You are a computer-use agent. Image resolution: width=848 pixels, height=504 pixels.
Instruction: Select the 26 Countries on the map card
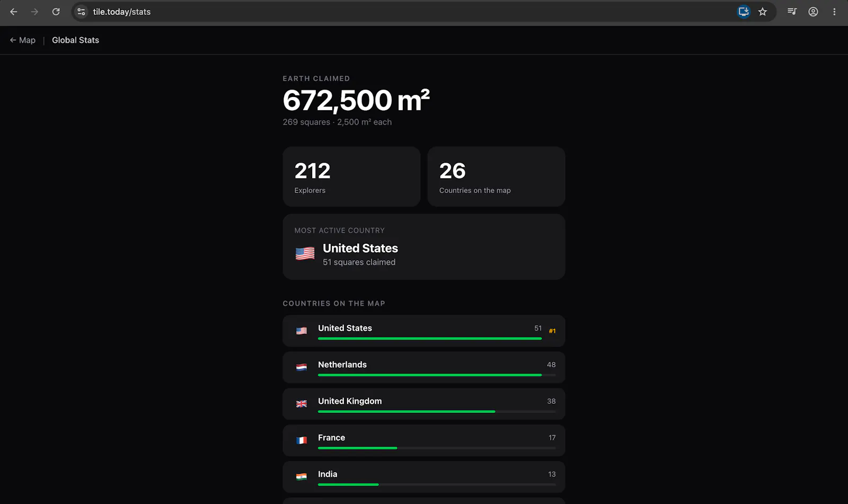pyautogui.click(x=496, y=176)
